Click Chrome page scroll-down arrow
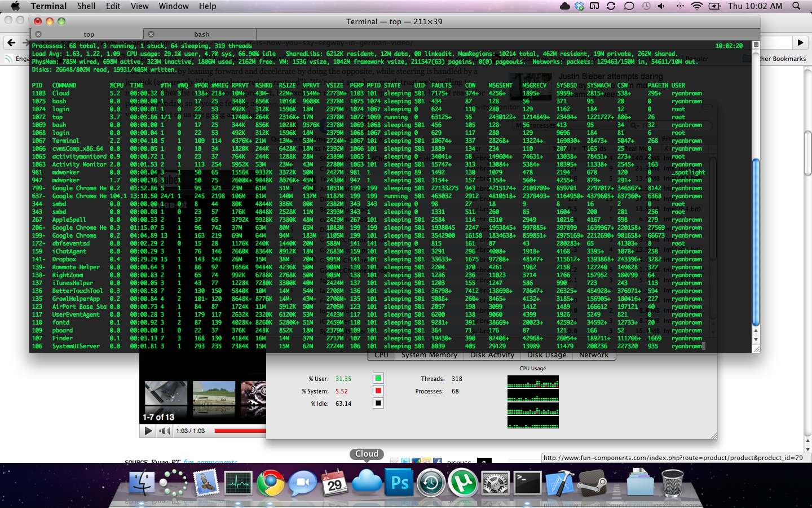812x508 pixels. pos(807,450)
